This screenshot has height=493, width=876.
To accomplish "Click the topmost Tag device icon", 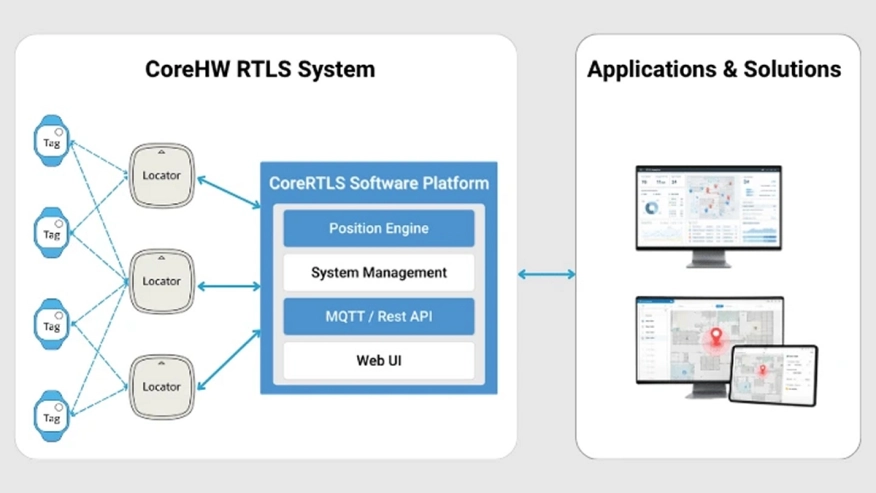I will coord(51,141).
